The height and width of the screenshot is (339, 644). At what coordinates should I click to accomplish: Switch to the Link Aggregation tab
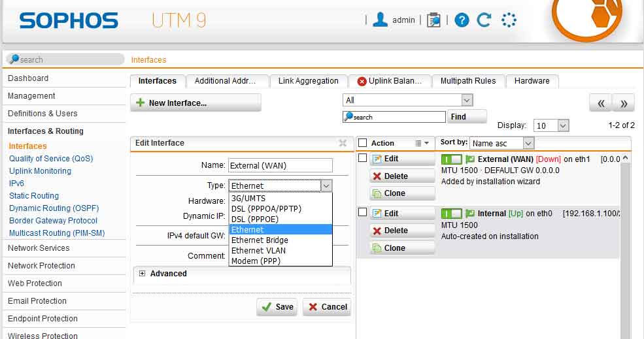309,81
